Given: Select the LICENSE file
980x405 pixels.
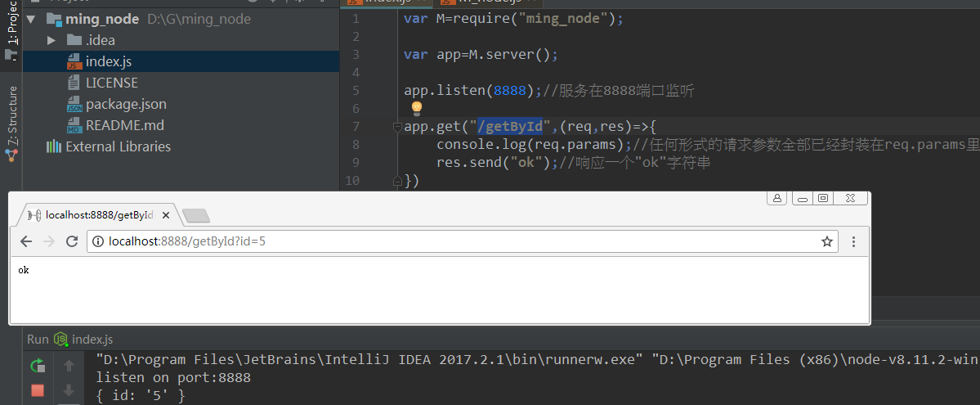Looking at the screenshot, I should pyautogui.click(x=112, y=83).
